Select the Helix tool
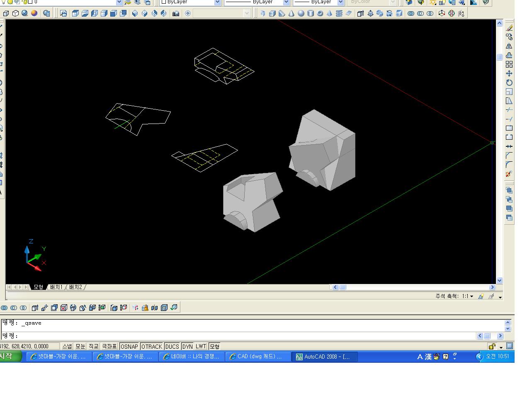532x398 pixels. point(339,13)
